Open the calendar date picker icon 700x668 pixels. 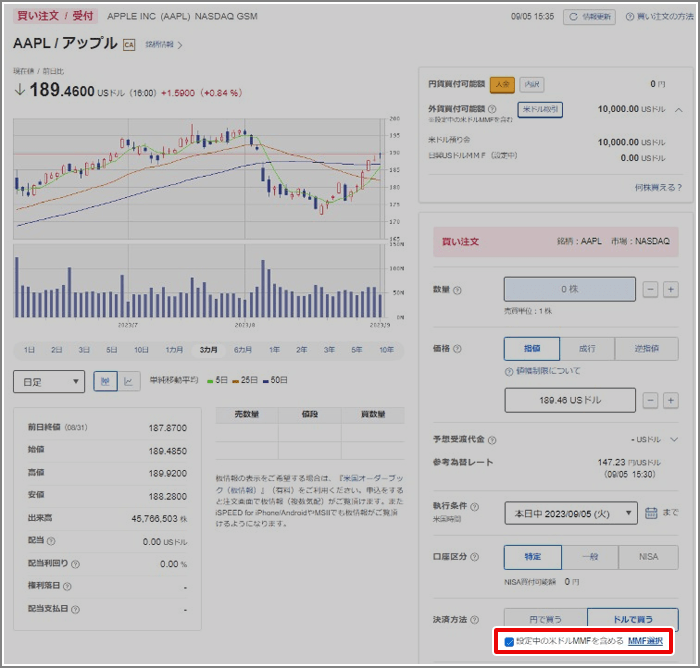[x=651, y=513]
